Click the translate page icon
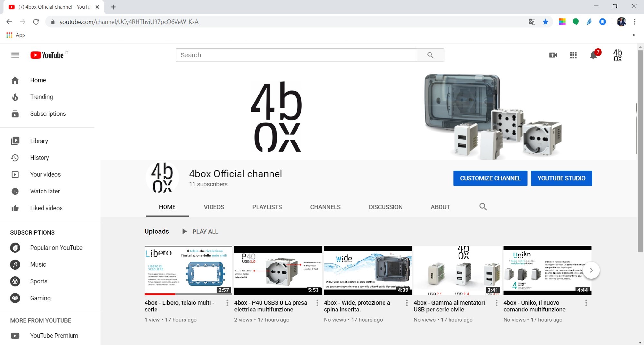The width and height of the screenshot is (644, 345). [x=532, y=22]
